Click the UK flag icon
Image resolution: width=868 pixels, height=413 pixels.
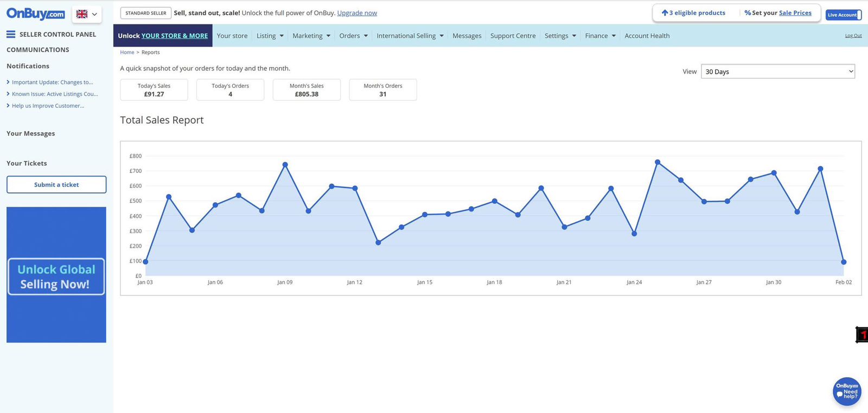pos(82,14)
